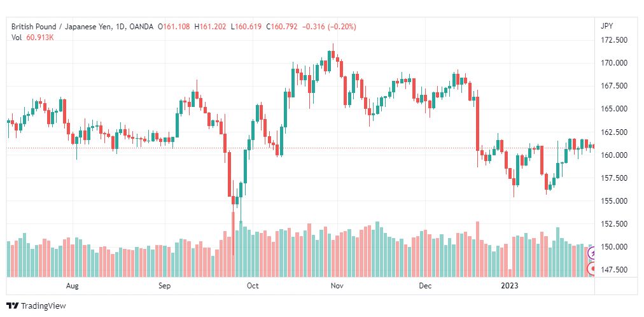The height and width of the screenshot is (317, 644).
Task: Open British Pound / Japanese Yen symbol title
Action: [67, 27]
